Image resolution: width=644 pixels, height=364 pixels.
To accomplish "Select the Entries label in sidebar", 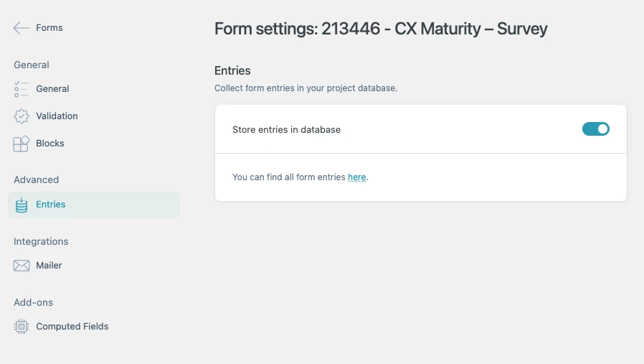I will click(51, 205).
